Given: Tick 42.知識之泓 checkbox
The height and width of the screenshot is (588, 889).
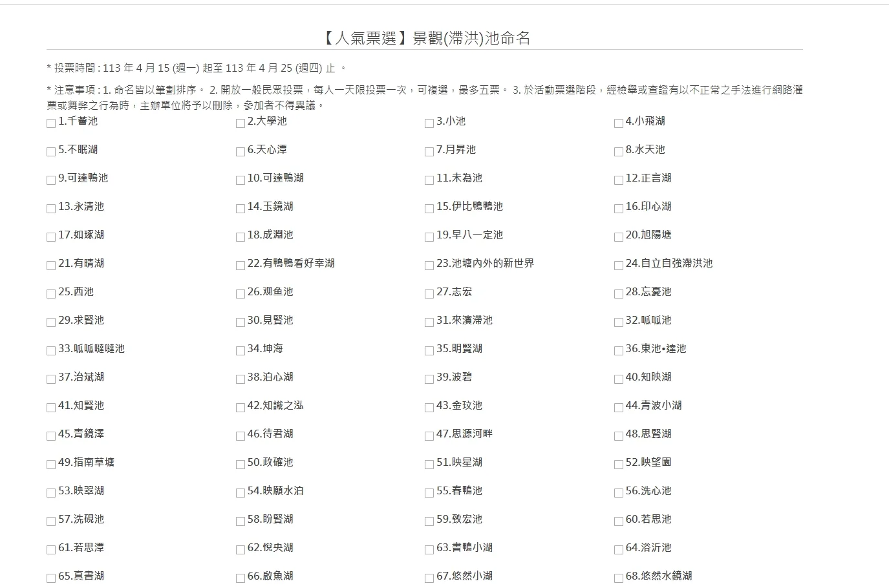Looking at the screenshot, I should coord(241,408).
